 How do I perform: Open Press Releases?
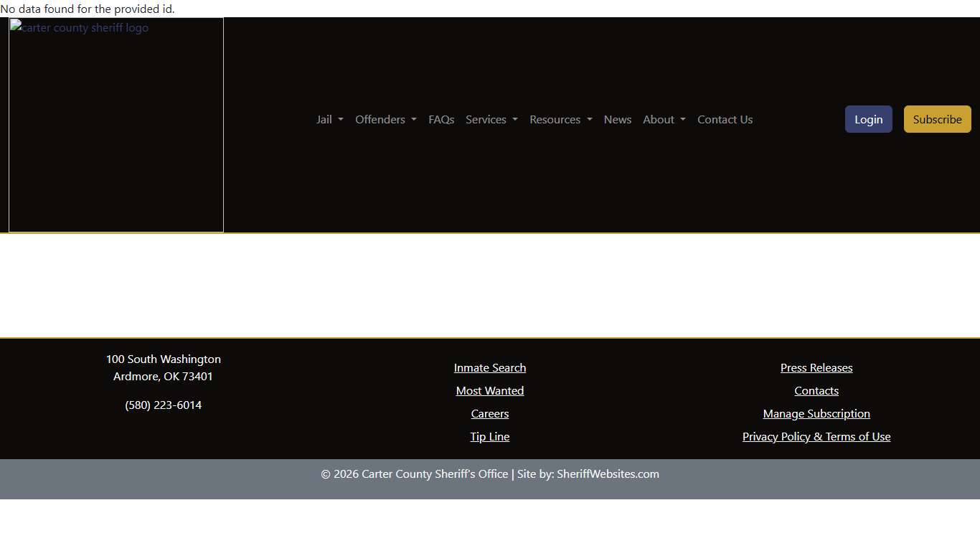[x=816, y=367]
